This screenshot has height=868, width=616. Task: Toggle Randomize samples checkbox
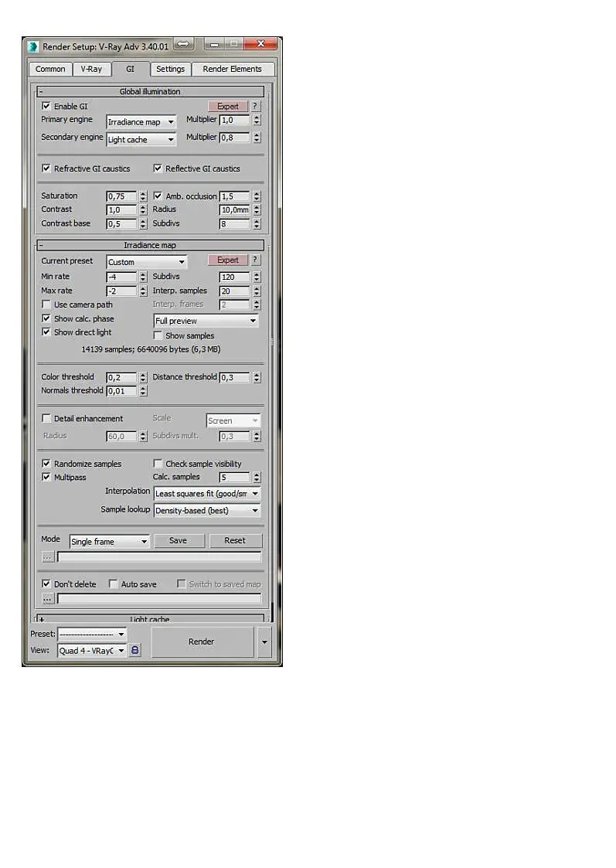pyautogui.click(x=46, y=463)
